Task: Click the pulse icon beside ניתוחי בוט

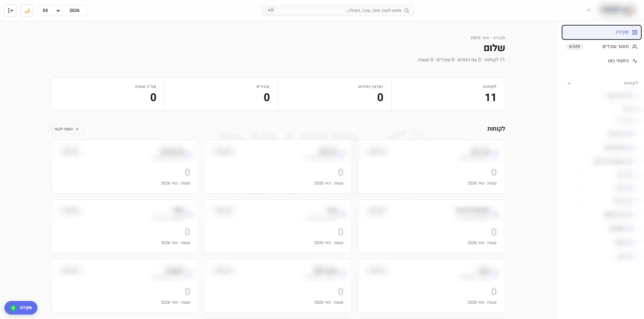Action: pos(634,61)
